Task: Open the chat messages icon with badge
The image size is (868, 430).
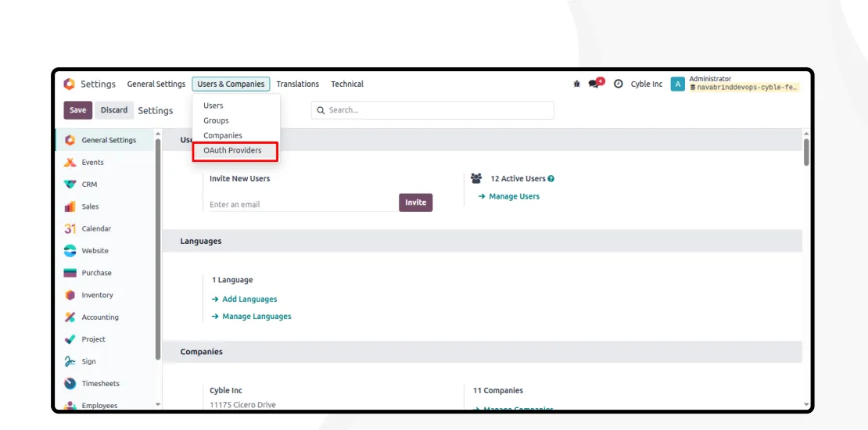Action: coord(594,84)
